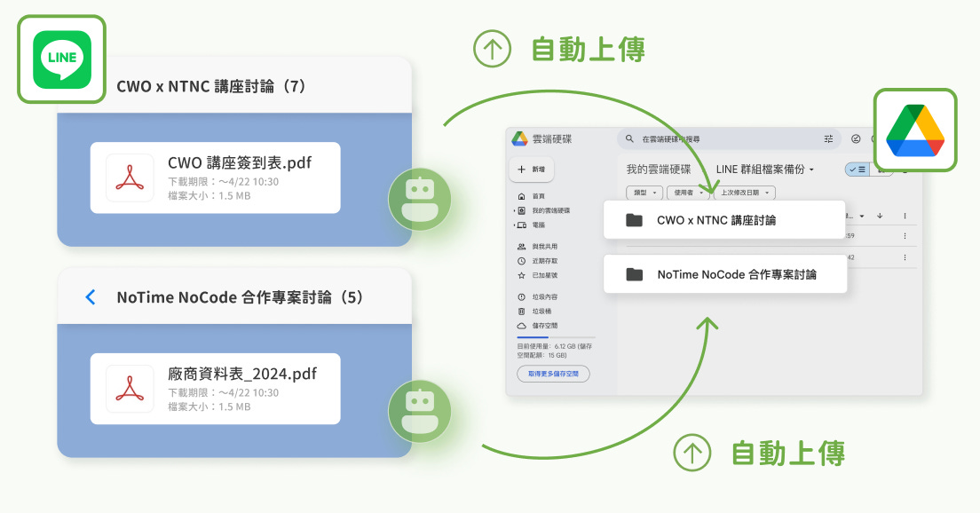Image resolution: width=980 pixels, height=513 pixels.
Task: Expand the 電腦 sidebar tree arrow
Action: 514,225
